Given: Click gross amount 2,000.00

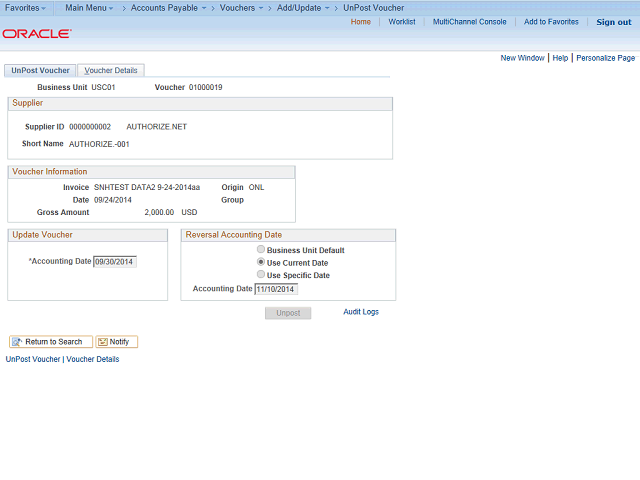Looking at the screenshot, I should coord(159,213).
